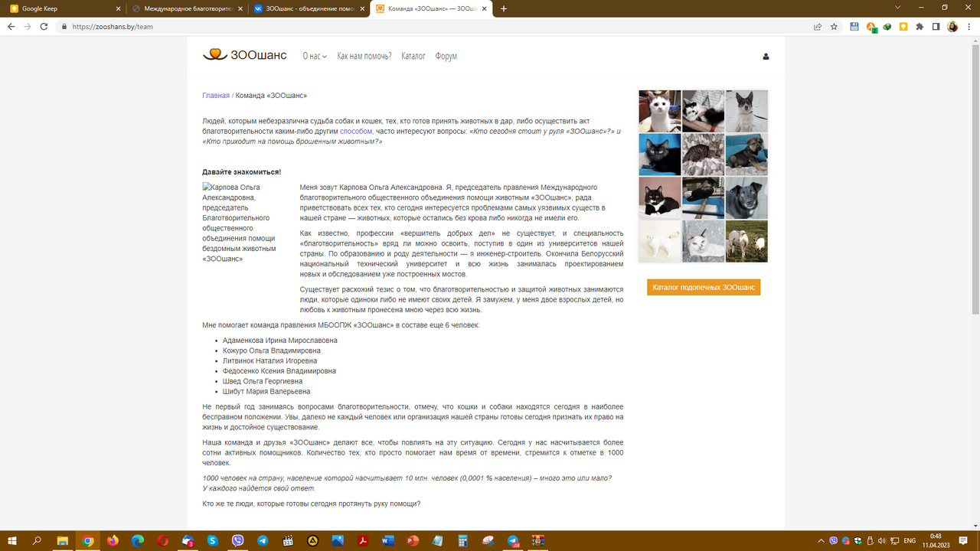Viewport: 980px width, 551px height.
Task: Open Telegram from the taskbar
Action: coord(263,540)
